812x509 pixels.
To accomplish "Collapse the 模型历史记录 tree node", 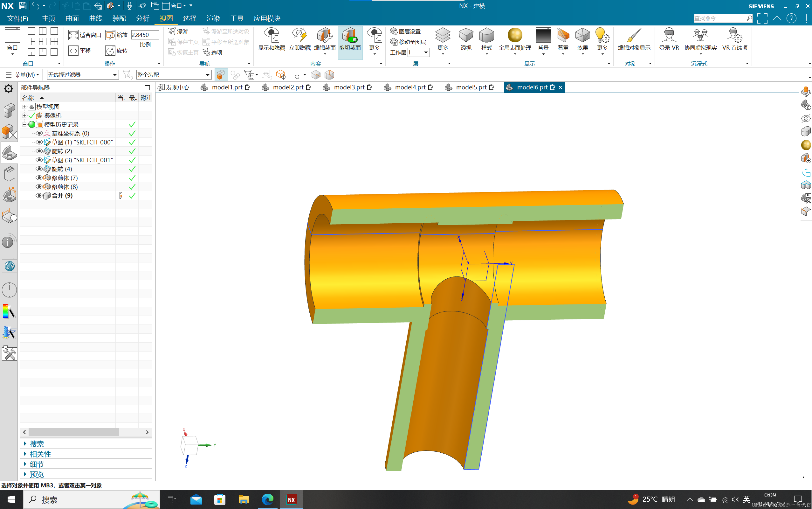I will click(24, 125).
